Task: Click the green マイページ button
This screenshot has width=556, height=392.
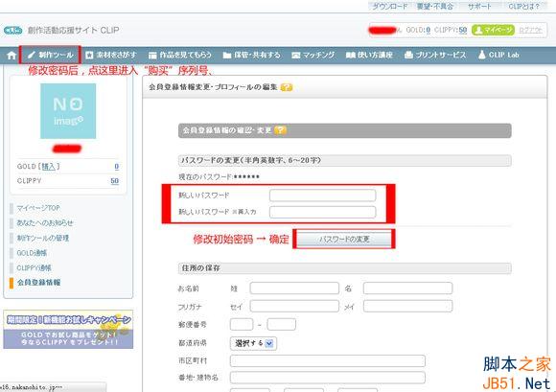Action: click(493, 30)
